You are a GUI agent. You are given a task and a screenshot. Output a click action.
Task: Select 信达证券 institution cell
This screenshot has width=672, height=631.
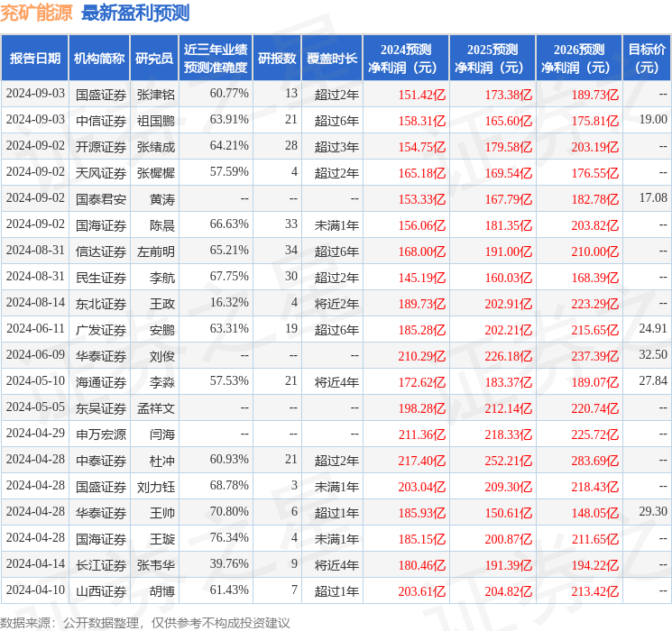101,251
